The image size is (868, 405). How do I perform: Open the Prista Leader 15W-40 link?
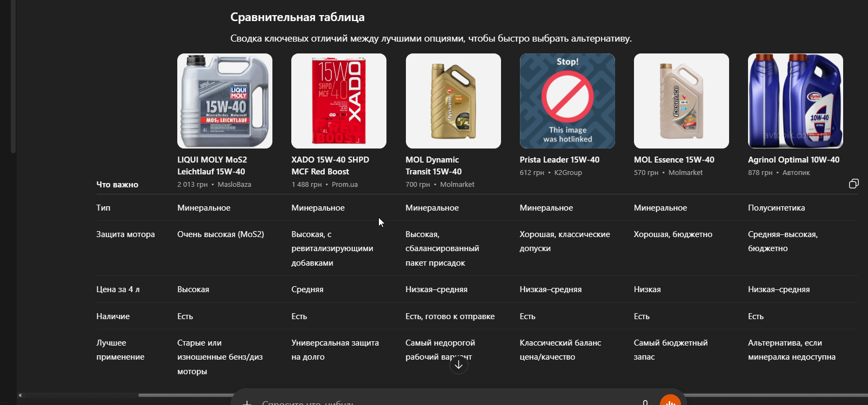tap(559, 160)
